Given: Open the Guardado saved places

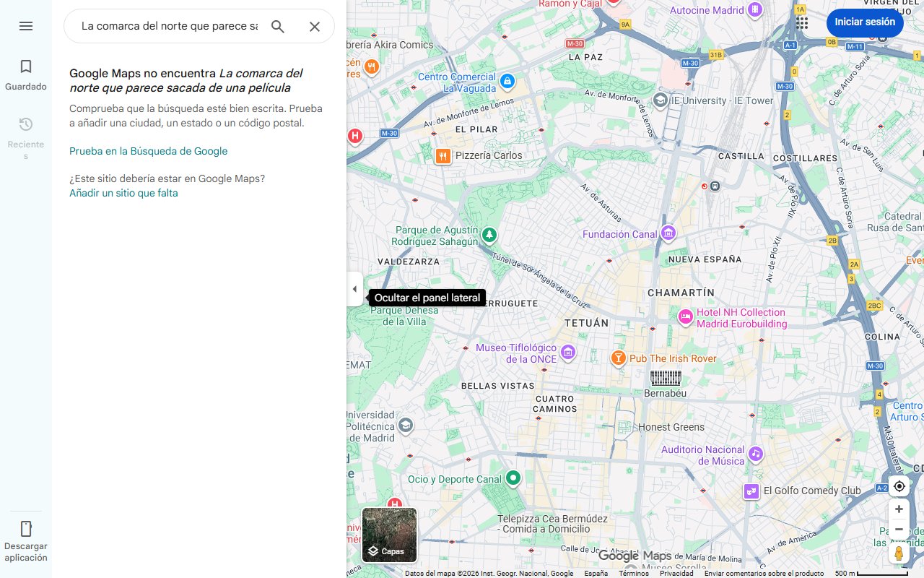Looking at the screenshot, I should click(x=26, y=75).
